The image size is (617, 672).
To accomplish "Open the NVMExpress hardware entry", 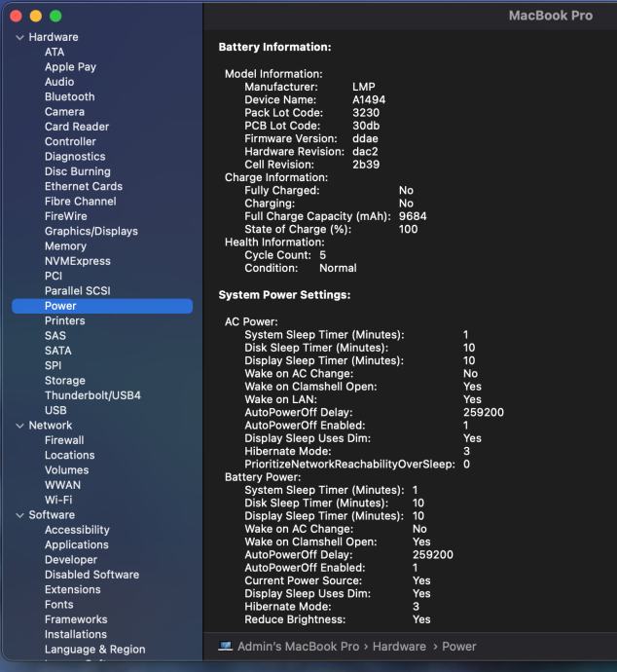I will [77, 261].
